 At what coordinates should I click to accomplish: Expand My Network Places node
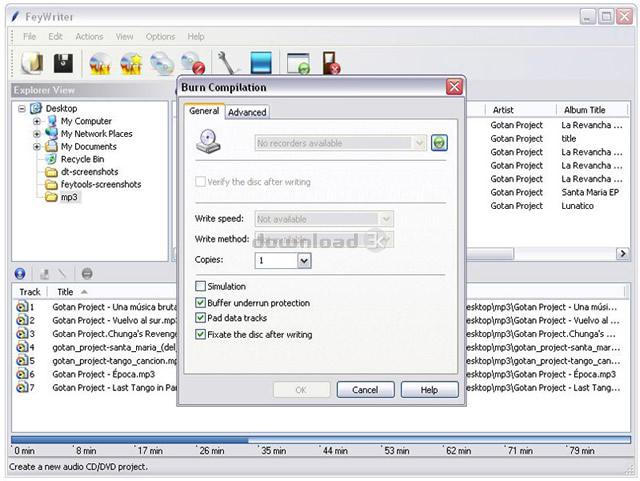point(37,134)
